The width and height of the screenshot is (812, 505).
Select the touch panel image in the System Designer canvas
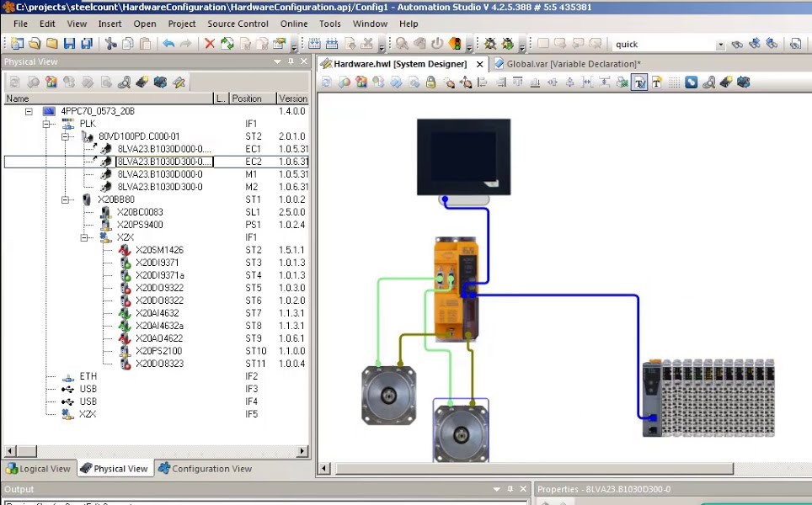463,157
